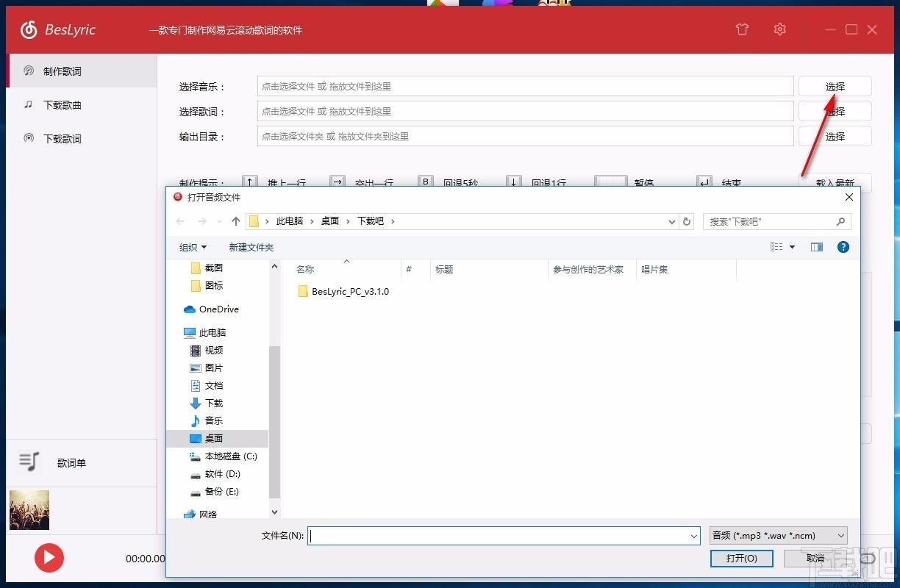Go up one folder level
Screen dimensions: 900x588
(x=236, y=221)
